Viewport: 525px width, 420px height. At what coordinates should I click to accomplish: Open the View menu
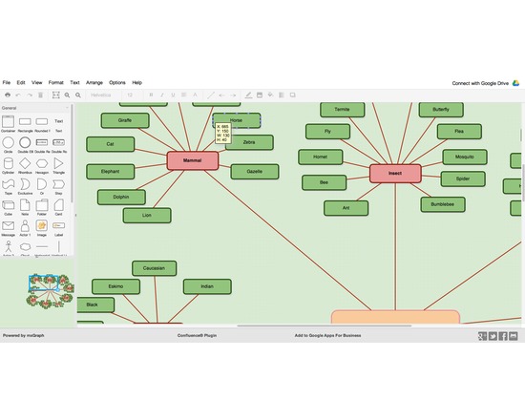[37, 82]
